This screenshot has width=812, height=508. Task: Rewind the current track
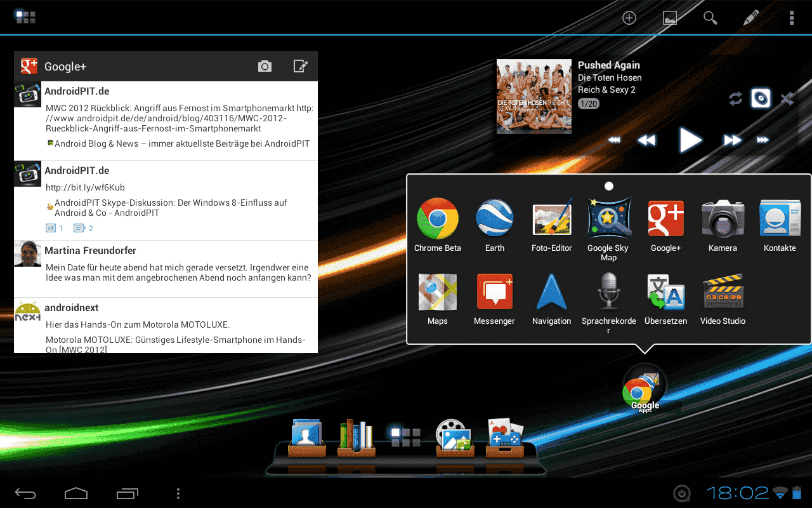(646, 140)
